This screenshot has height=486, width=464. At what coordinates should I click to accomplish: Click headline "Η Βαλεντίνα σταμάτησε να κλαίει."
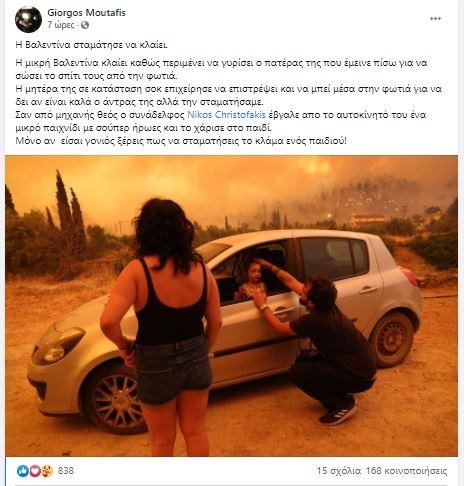pos(92,45)
